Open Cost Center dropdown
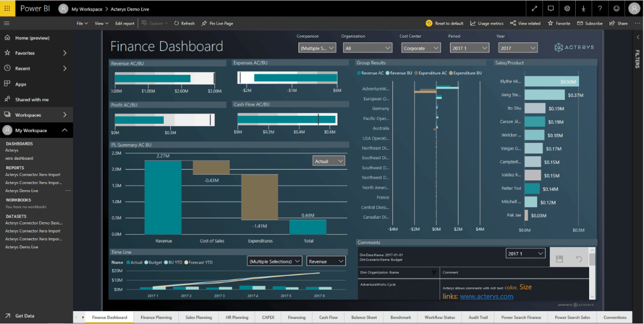 tap(421, 48)
